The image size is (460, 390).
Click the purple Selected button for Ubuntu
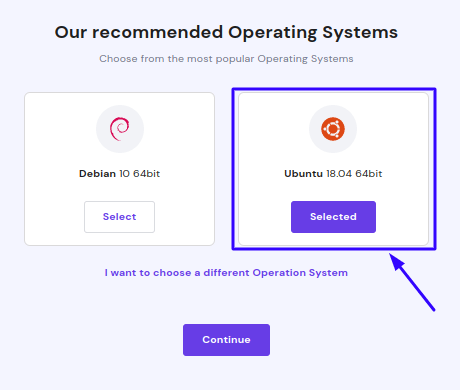point(333,217)
